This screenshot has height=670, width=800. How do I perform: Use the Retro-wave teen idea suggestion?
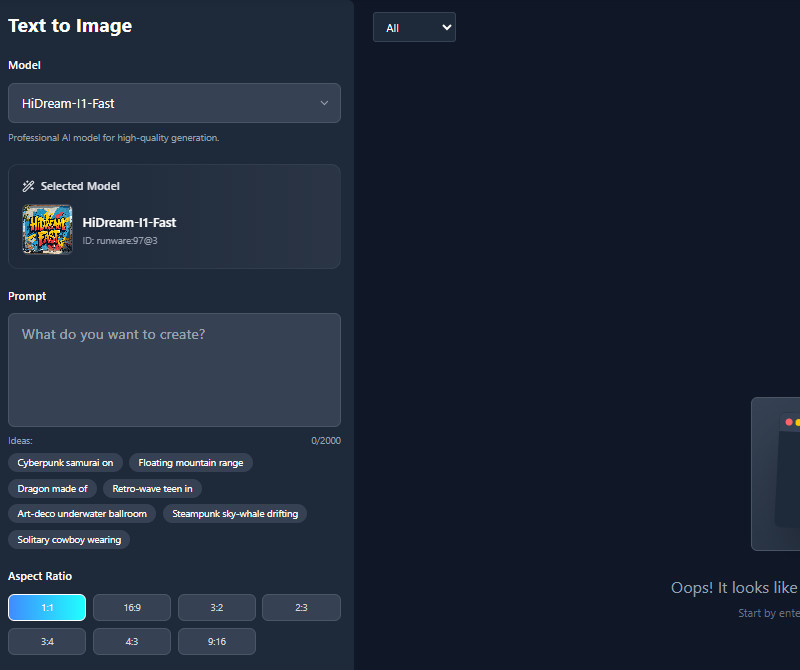153,489
